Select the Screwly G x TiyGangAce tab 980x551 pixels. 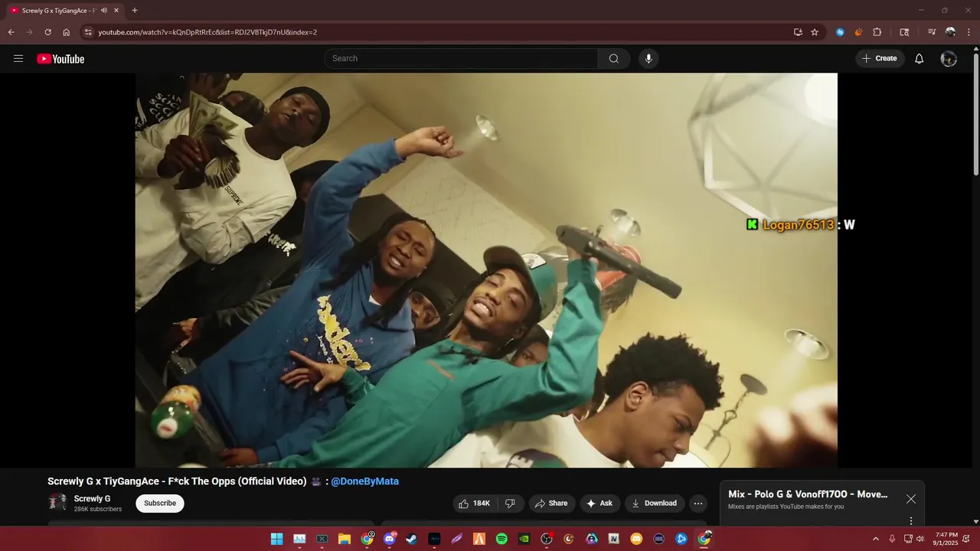tap(64, 11)
